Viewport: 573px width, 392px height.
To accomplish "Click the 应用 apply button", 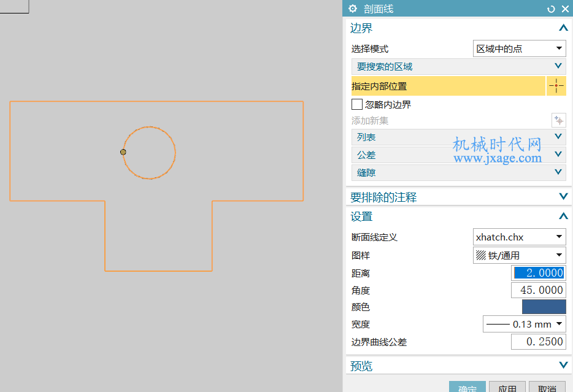I will 507,387.
